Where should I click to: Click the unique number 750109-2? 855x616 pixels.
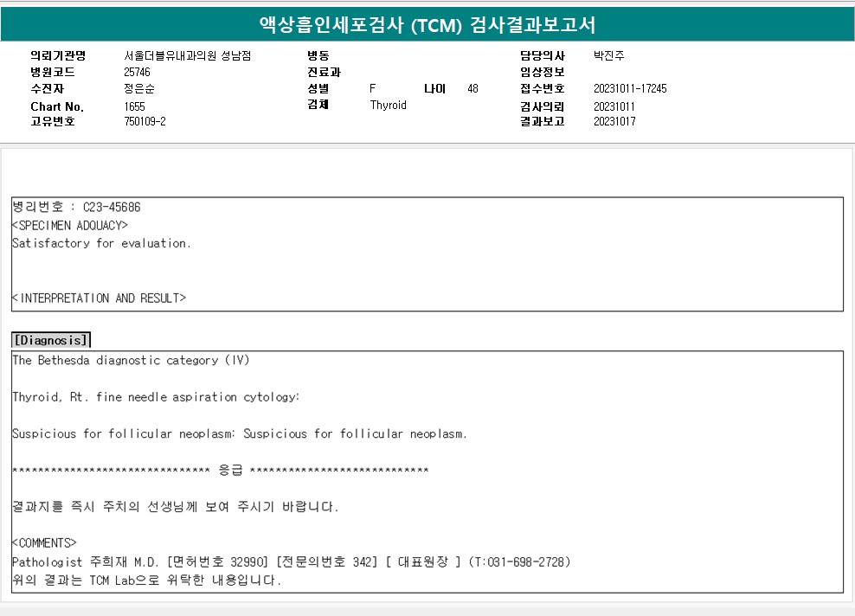(x=145, y=121)
